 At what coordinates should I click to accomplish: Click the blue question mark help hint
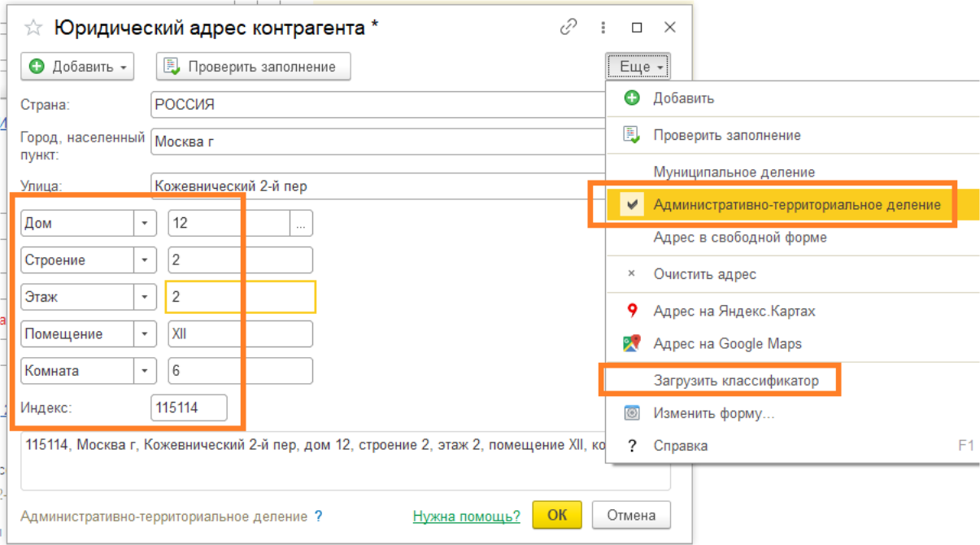point(319,517)
